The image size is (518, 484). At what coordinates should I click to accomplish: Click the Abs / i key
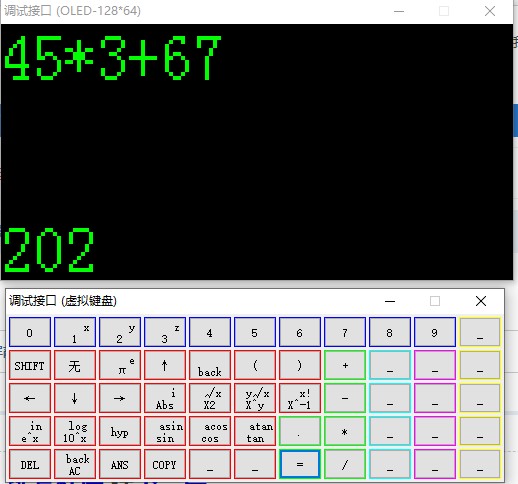point(165,398)
